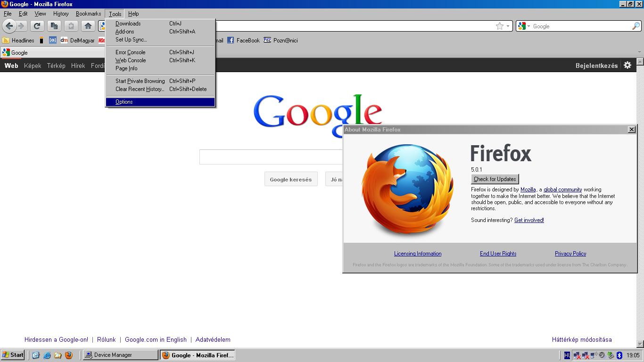This screenshot has height=362, width=644.
Task: Open Google settings gear icon
Action: point(627,66)
